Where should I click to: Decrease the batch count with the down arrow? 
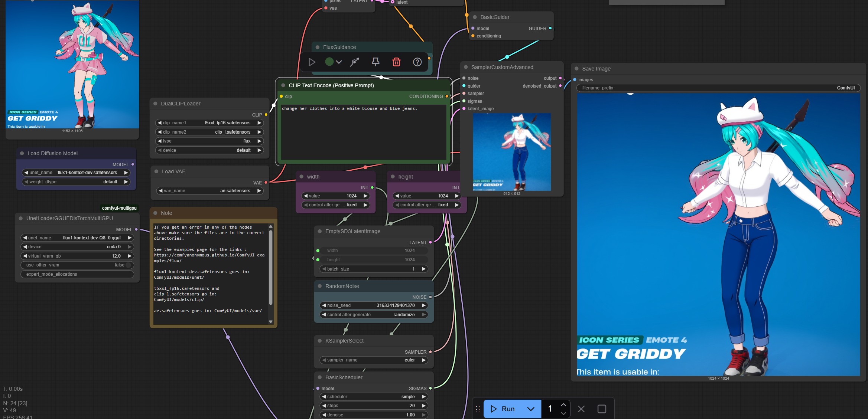pyautogui.click(x=563, y=413)
